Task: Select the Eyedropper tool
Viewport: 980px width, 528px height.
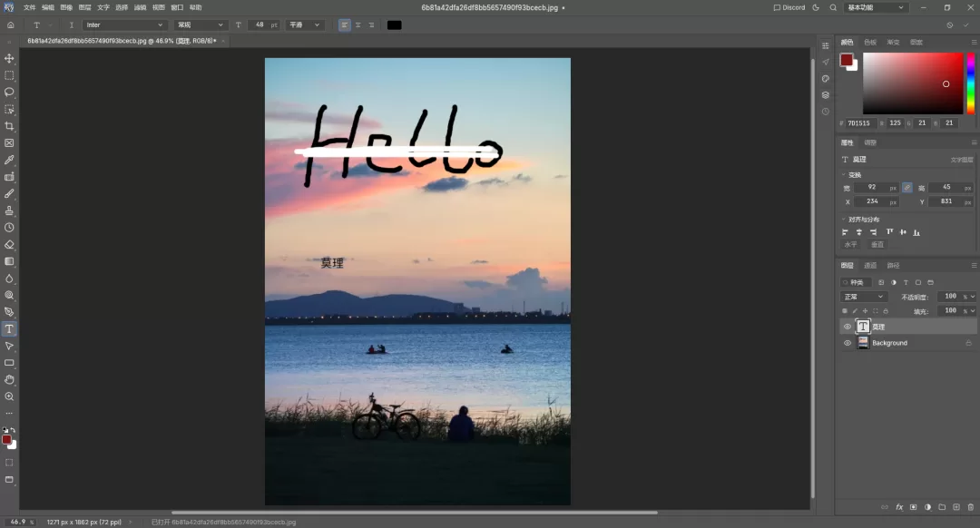Action: [x=9, y=160]
